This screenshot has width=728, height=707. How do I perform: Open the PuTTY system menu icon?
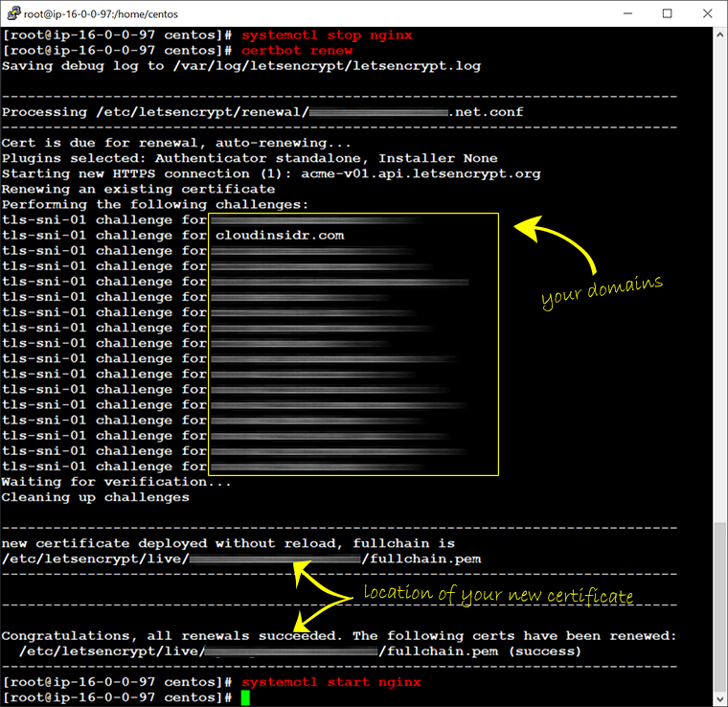tap(12, 14)
